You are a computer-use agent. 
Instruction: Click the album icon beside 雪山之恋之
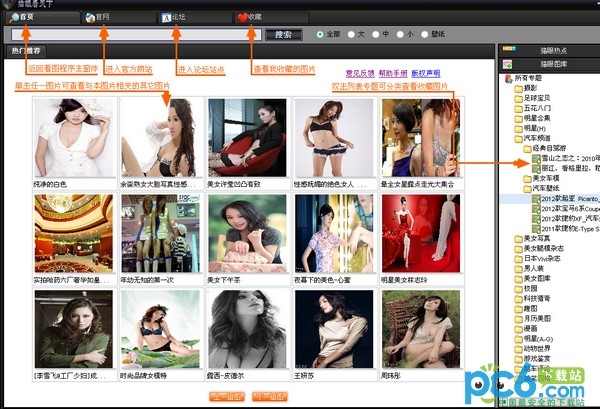[x=536, y=158]
